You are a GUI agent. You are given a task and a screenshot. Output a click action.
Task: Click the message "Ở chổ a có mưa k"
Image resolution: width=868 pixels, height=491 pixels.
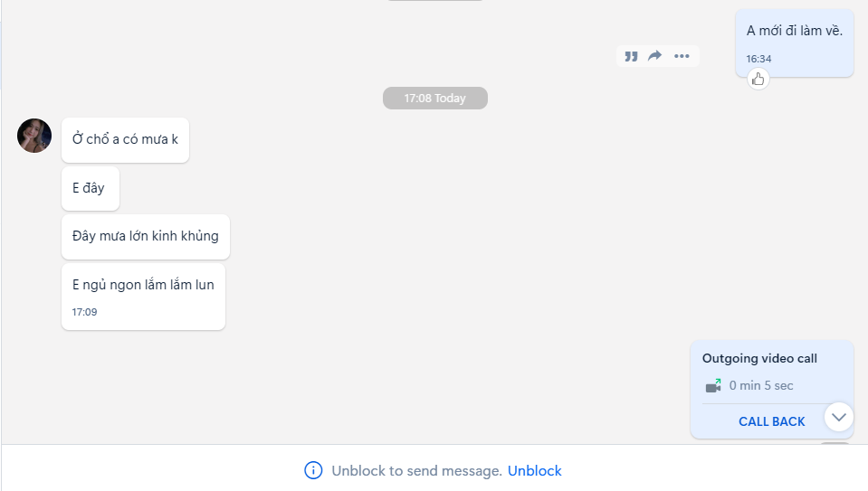click(x=125, y=139)
